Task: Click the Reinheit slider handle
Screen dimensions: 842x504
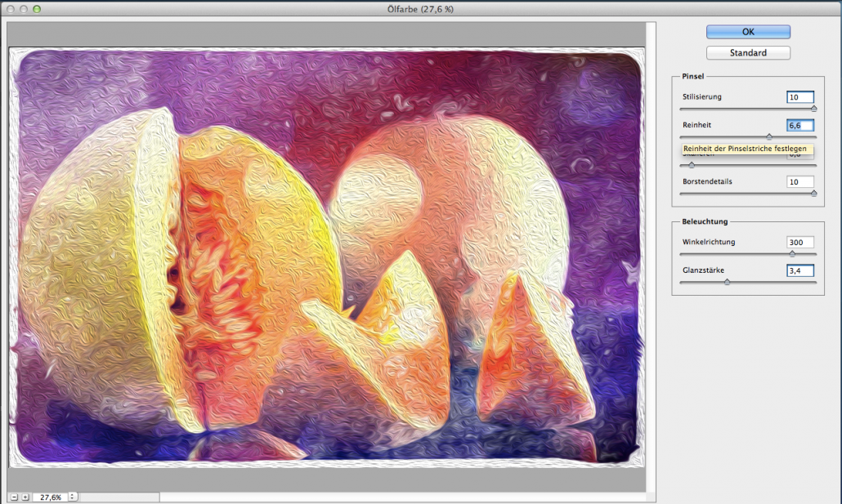Action: (x=768, y=136)
